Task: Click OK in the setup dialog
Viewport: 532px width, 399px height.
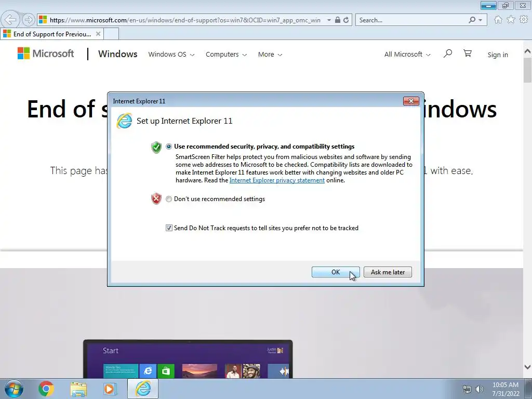Action: (336, 272)
